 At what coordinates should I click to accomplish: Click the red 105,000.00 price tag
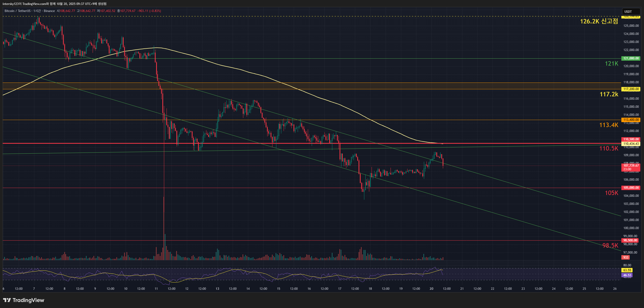(x=631, y=188)
